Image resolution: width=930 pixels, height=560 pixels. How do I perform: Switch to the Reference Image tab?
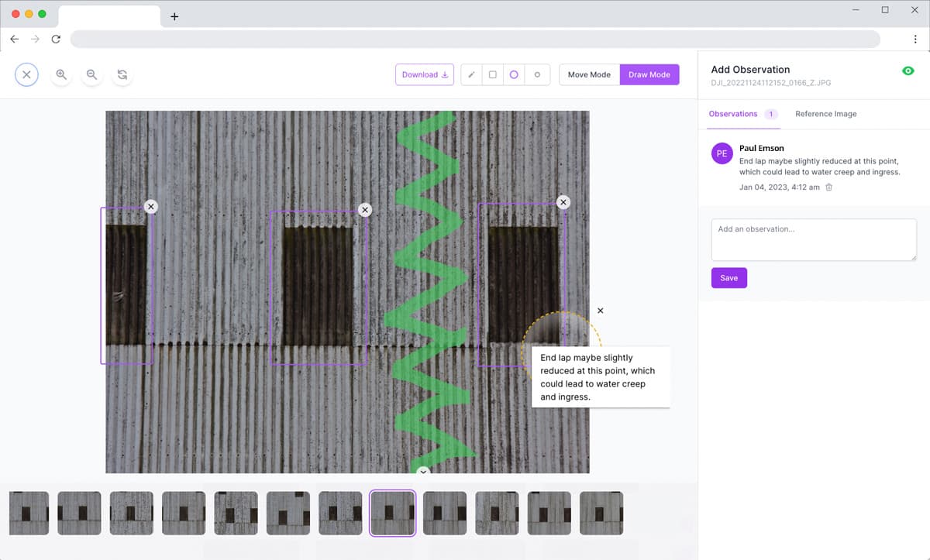tap(825, 114)
